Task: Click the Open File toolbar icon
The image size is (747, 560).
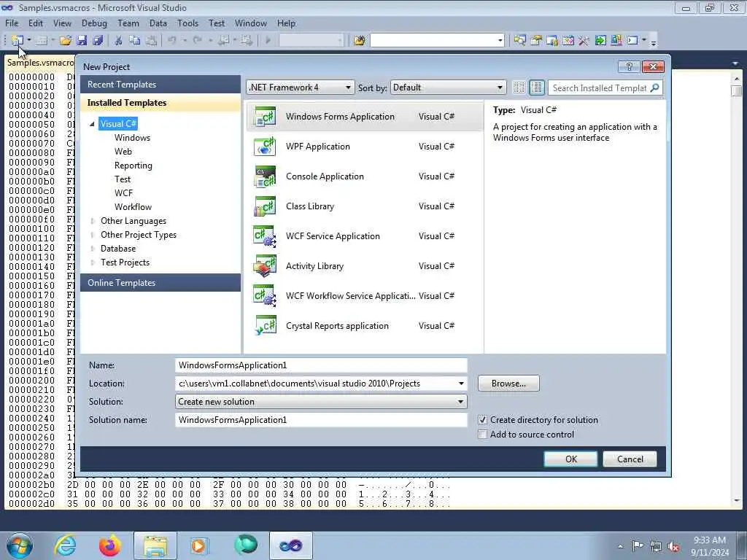Action: [65, 41]
